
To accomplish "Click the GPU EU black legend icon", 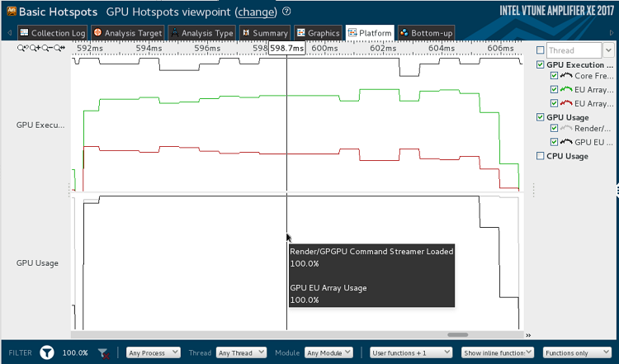I will point(566,142).
